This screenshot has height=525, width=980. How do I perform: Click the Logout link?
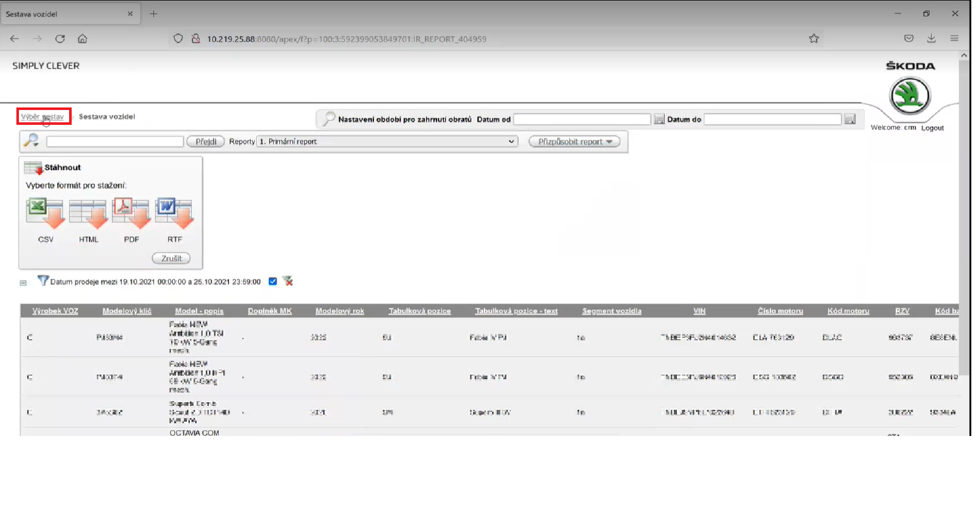(x=932, y=128)
